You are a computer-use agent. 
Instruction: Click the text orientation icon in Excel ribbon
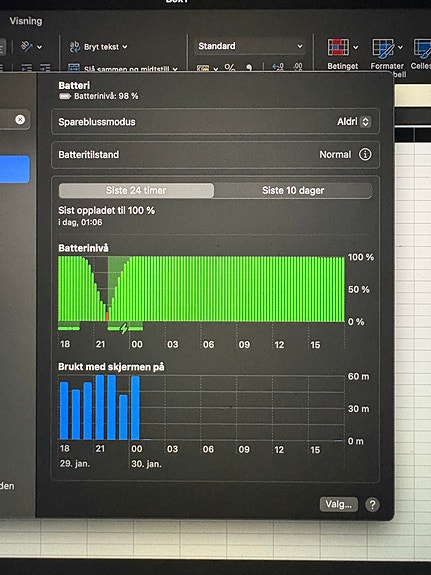pos(26,47)
